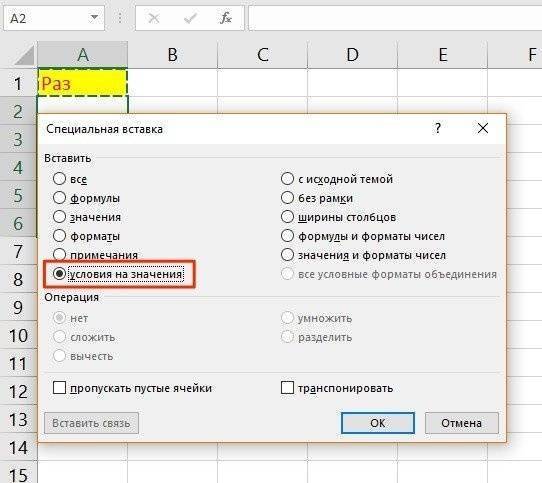
Task: Select column E header
Action: (x=443, y=55)
